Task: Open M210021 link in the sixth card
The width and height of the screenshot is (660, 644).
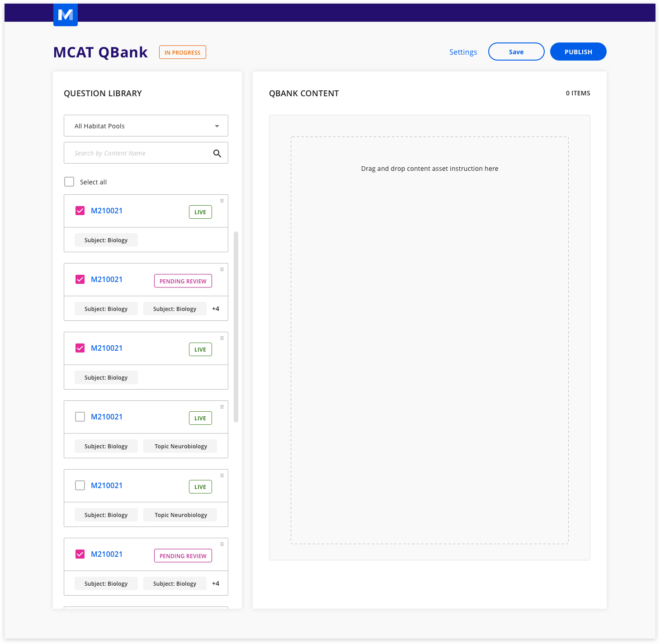Action: (107, 554)
